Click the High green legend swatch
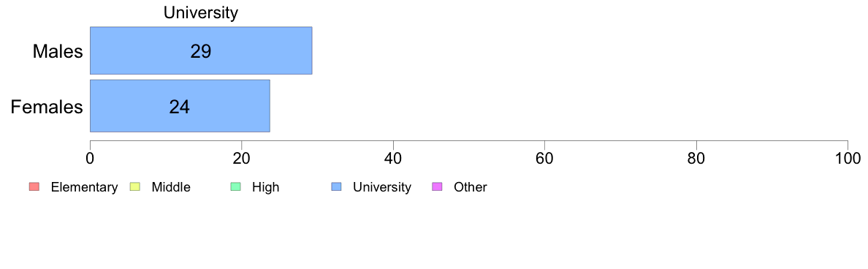The height and width of the screenshot is (269, 868). click(x=234, y=187)
